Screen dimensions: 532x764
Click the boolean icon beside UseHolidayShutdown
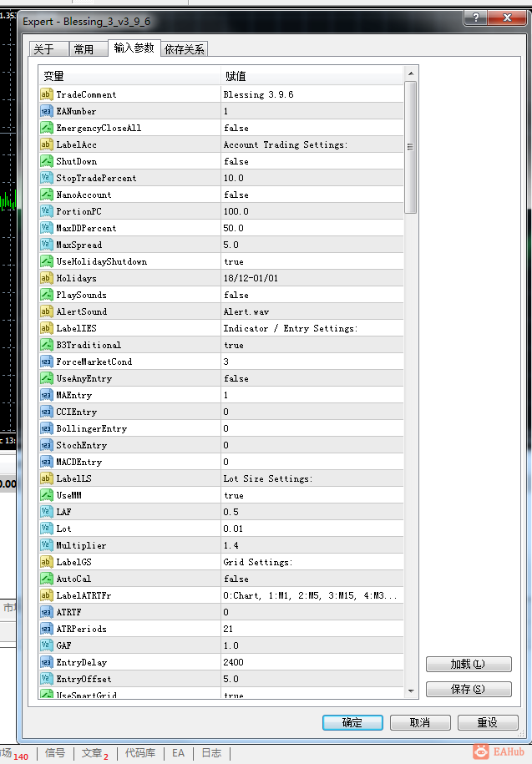pos(46,261)
